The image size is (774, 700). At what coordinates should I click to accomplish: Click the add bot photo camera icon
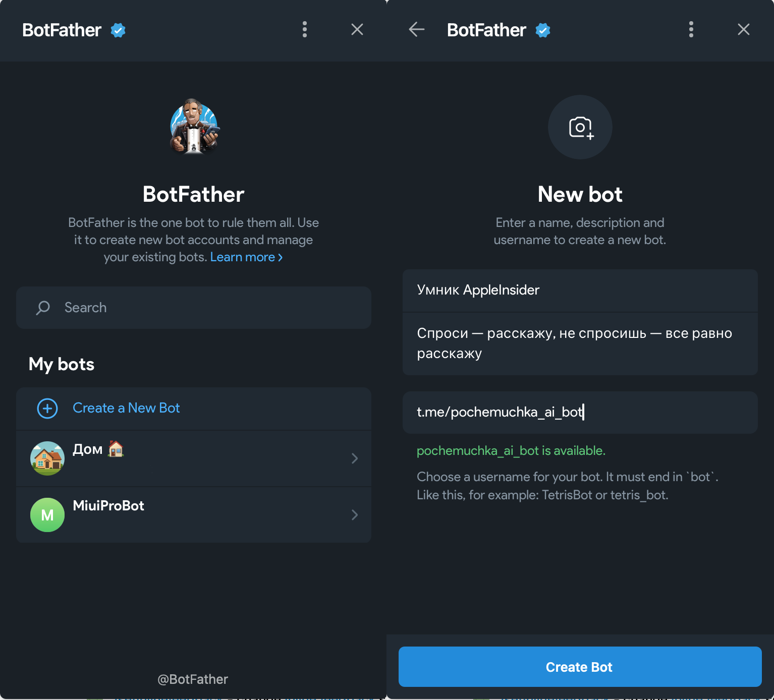pos(580,128)
